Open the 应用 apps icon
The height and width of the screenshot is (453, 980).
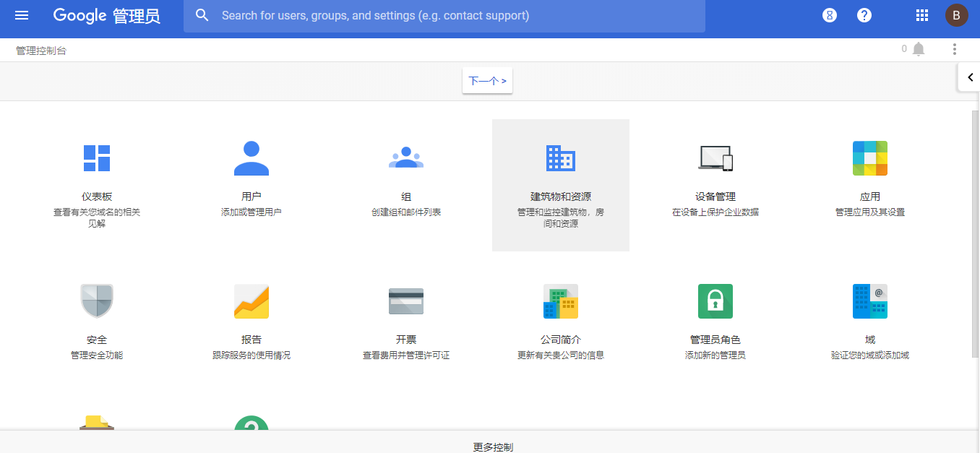870,158
